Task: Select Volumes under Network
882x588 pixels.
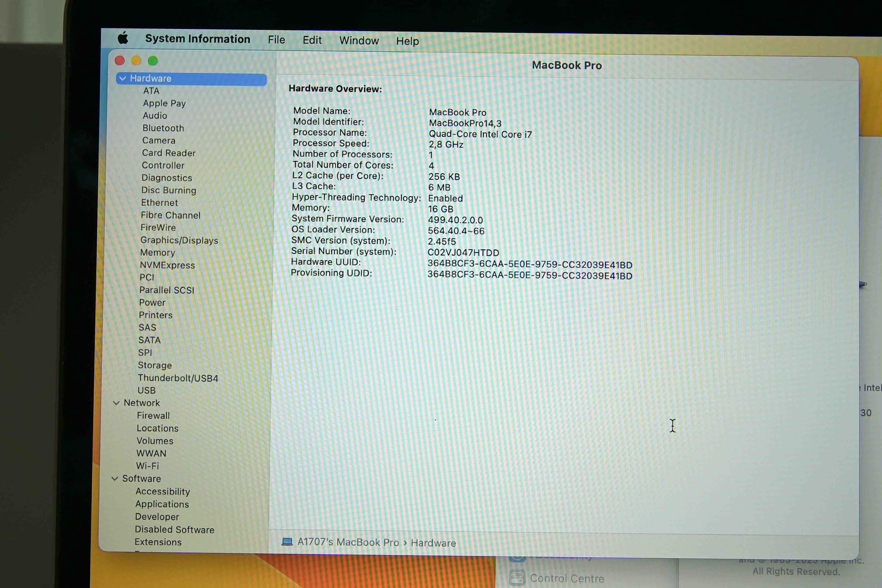Action: click(x=155, y=441)
